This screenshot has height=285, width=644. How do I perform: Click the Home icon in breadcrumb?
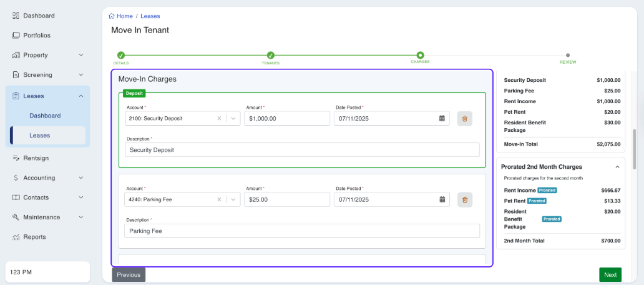point(112,16)
